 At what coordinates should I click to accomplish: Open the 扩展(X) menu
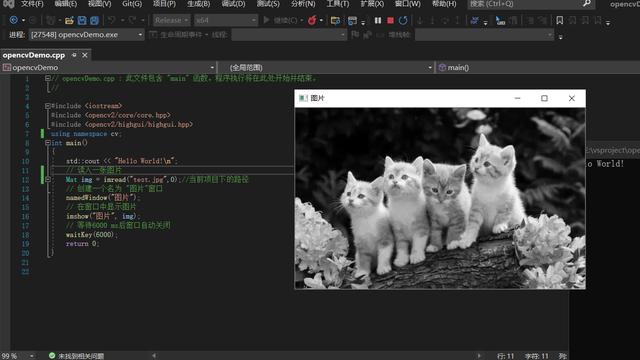372,4
